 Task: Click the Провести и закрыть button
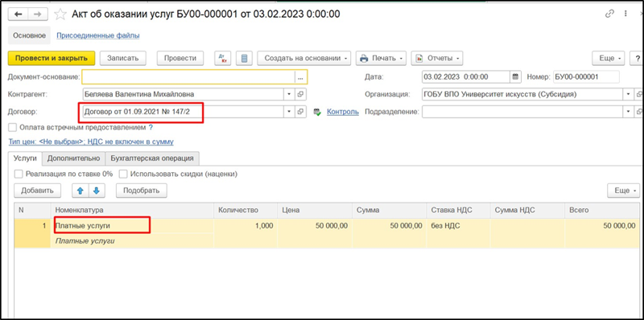coord(52,58)
